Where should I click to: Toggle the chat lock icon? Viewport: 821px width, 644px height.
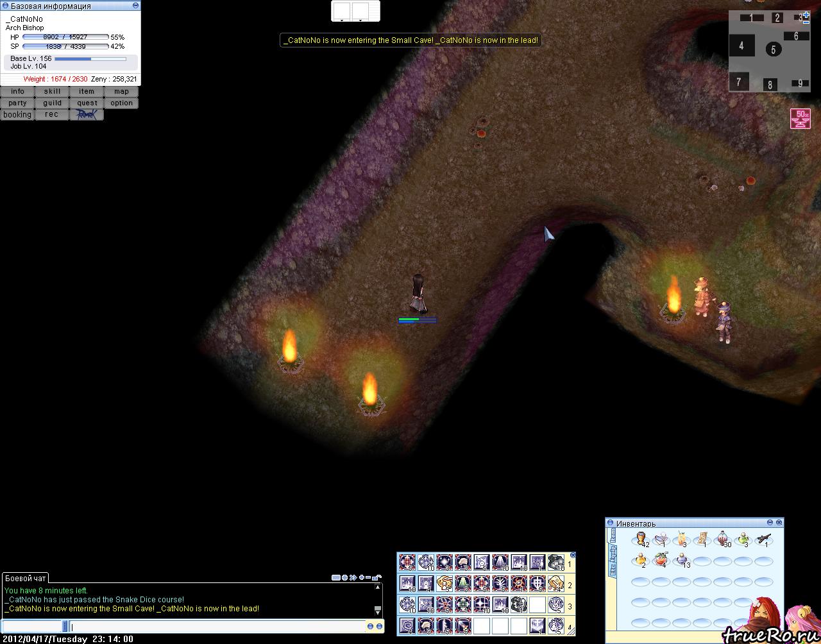pyautogui.click(x=378, y=577)
